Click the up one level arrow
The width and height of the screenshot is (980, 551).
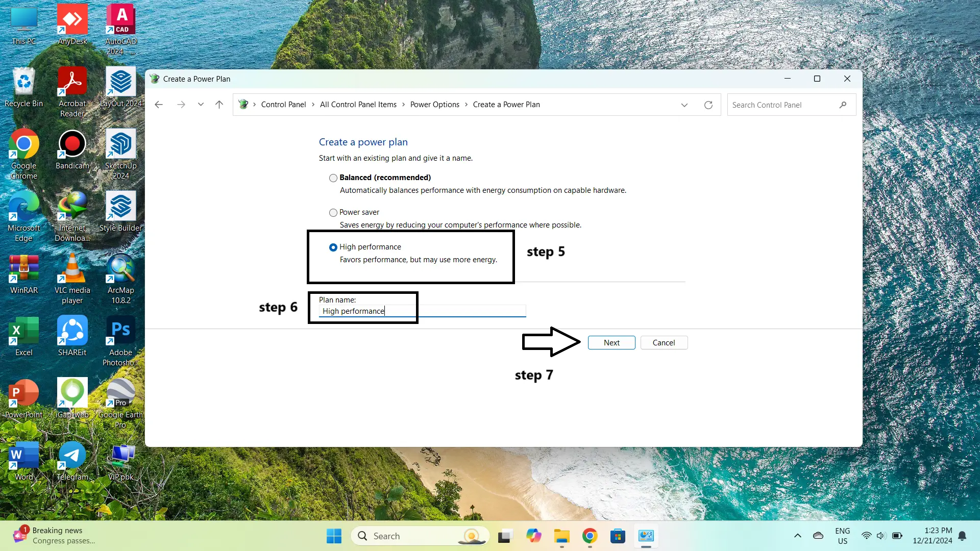coord(219,105)
